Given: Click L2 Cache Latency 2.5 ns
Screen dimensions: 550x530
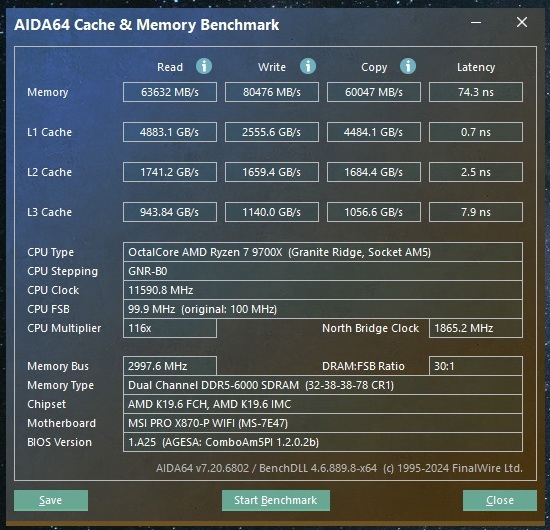Looking at the screenshot, I should 476,172.
